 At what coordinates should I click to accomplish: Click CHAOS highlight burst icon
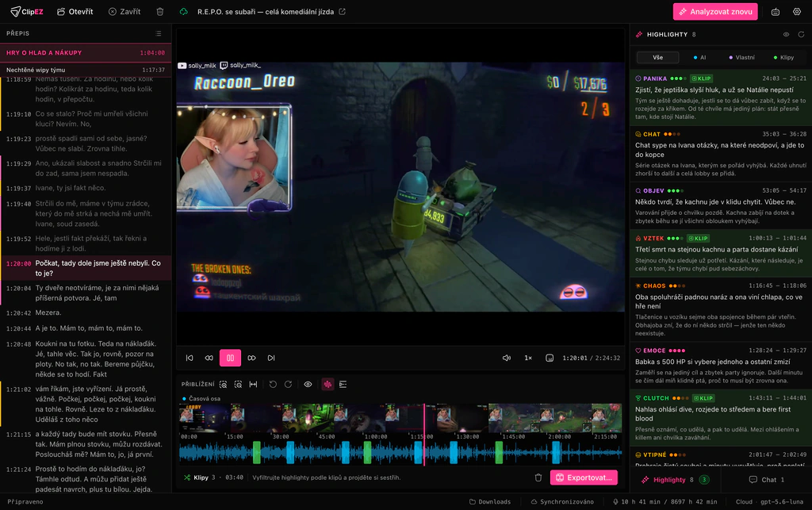click(638, 286)
